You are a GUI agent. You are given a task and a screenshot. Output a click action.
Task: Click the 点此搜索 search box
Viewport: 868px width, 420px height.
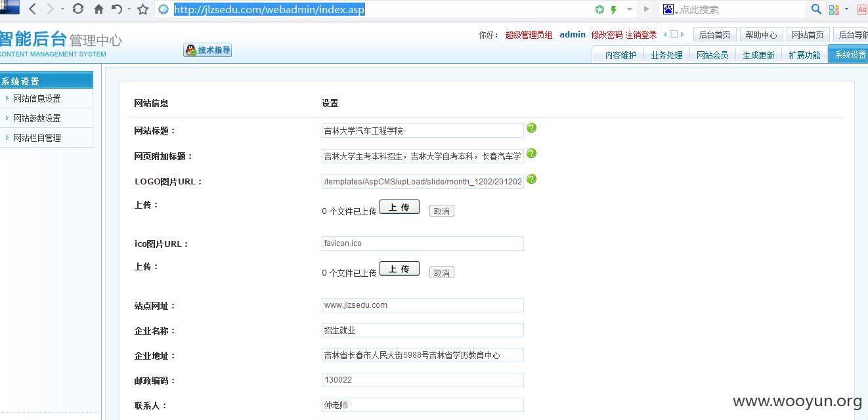coord(741,9)
